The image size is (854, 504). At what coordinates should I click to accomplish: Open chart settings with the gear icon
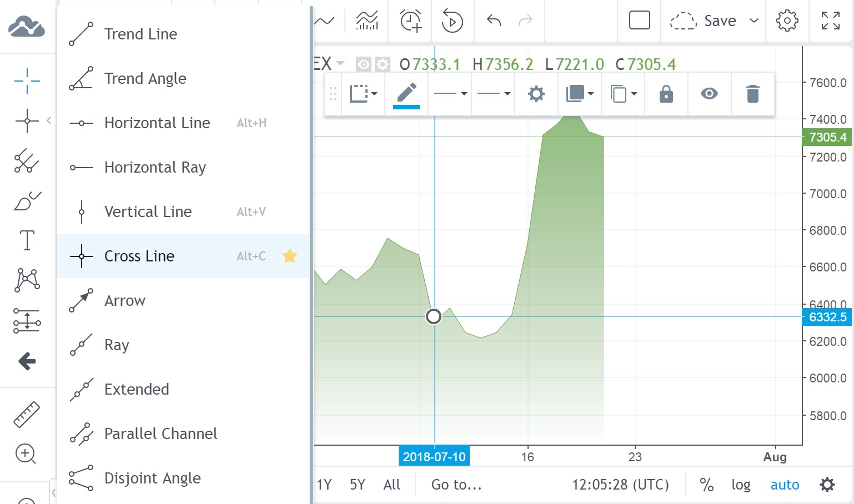pyautogui.click(x=787, y=21)
